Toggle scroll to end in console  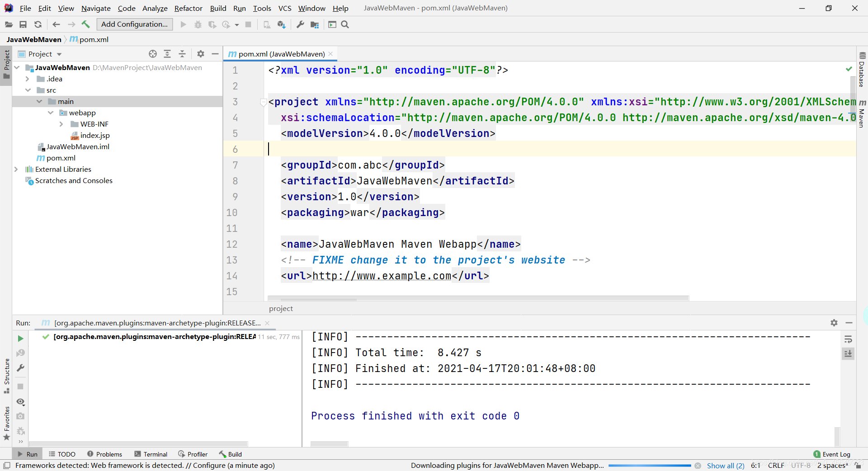coord(848,353)
